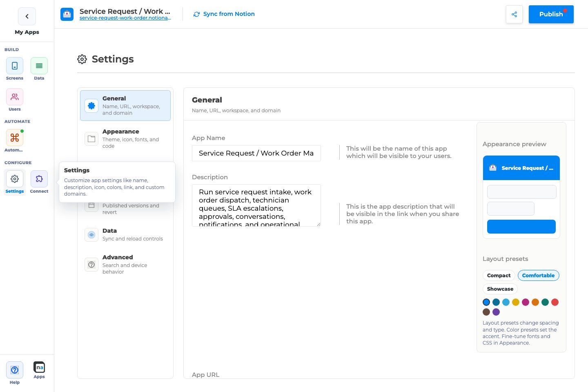Open the Screens builder icon
Screen dimensions: 588x392
[15, 66]
